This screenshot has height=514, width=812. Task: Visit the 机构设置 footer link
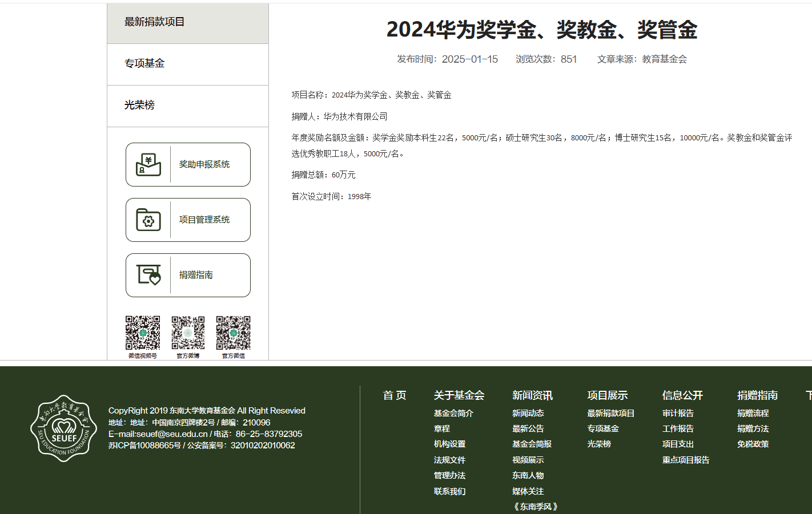click(450, 444)
